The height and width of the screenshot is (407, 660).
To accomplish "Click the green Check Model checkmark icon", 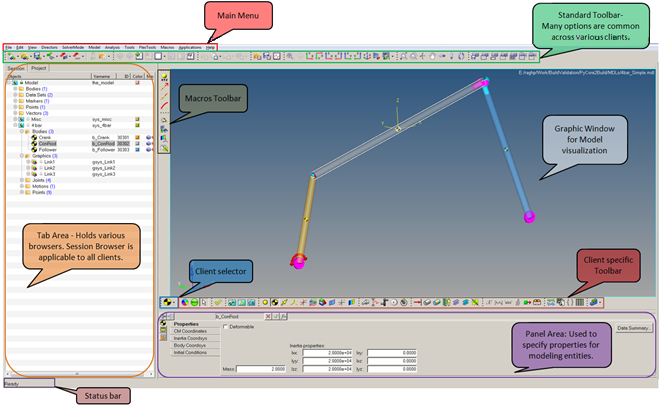I will (218, 302).
